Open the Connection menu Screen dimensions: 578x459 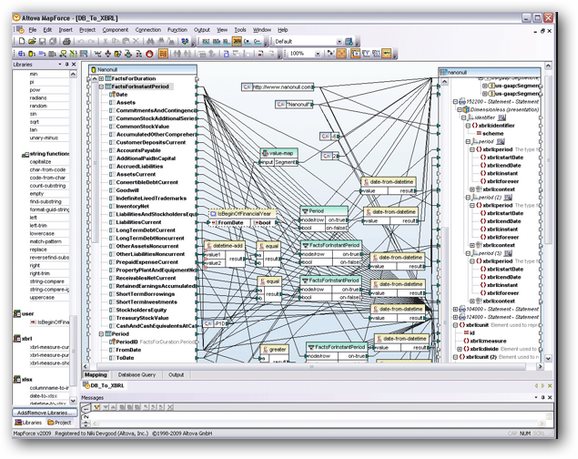(x=148, y=30)
